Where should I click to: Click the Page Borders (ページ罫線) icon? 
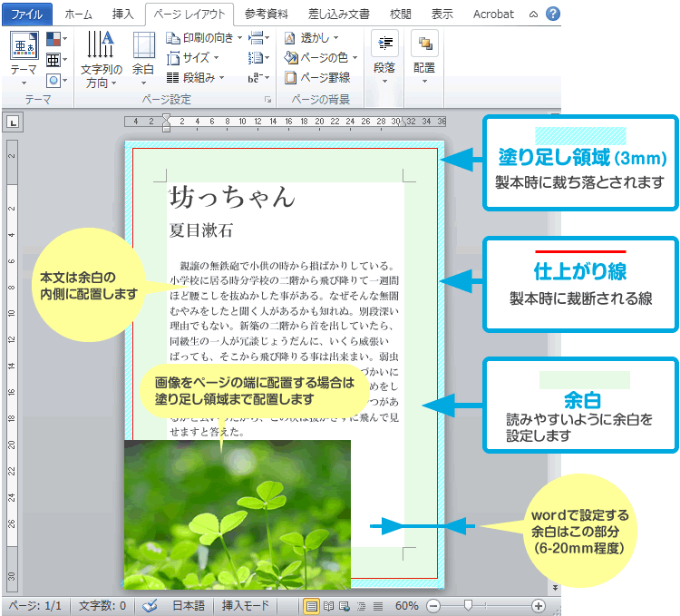[x=290, y=78]
